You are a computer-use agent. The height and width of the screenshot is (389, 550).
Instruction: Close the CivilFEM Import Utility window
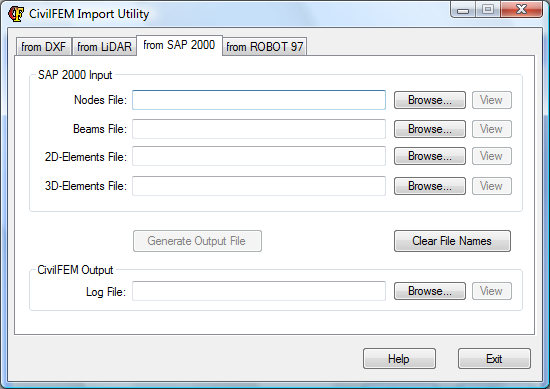[522, 10]
